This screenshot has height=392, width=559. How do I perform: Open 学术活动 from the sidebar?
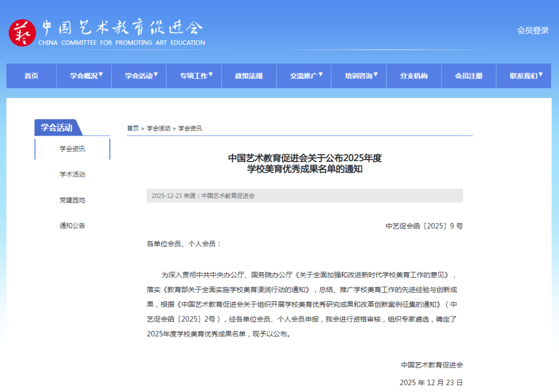click(72, 175)
